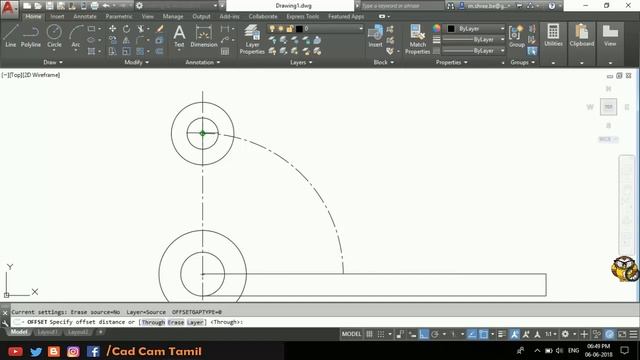
Task: Select the Arc tool
Action: click(76, 36)
